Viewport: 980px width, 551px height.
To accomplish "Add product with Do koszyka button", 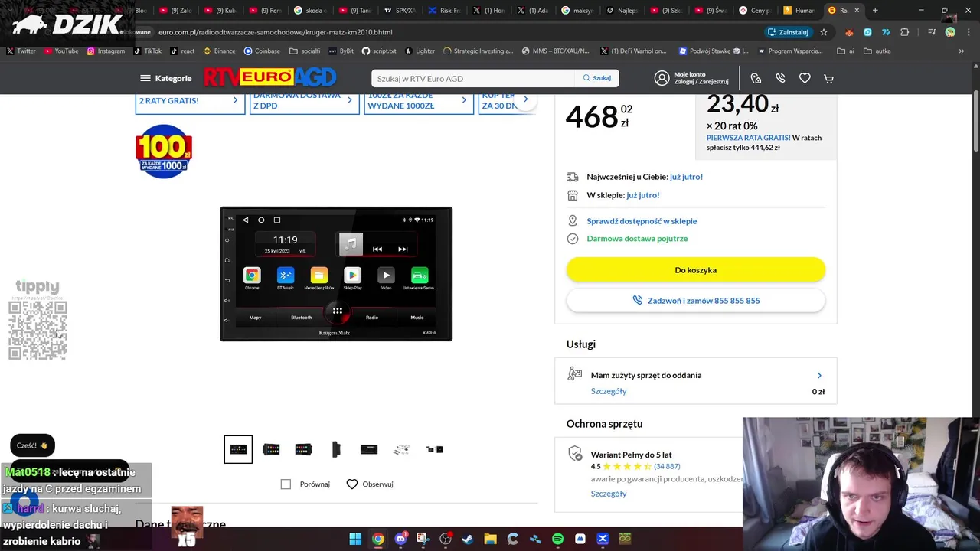I will click(695, 270).
